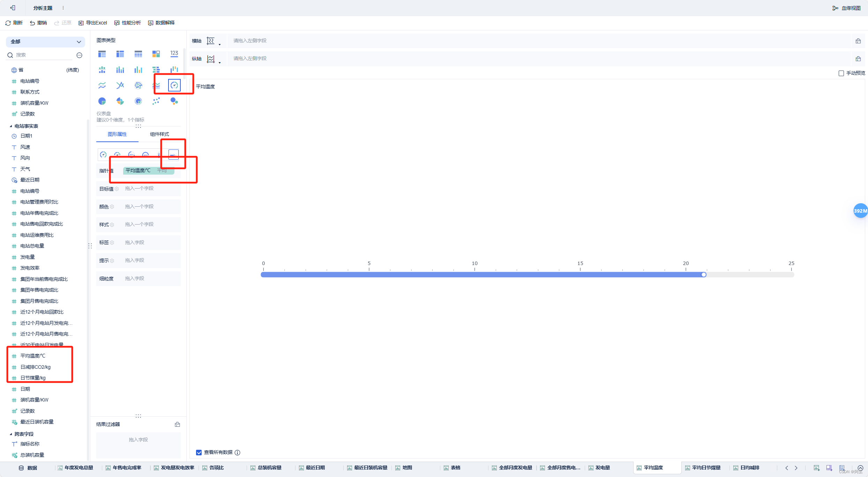Click the add component icon in bottom bar
Image resolution: width=868 pixels, height=477 pixels.
(x=816, y=468)
